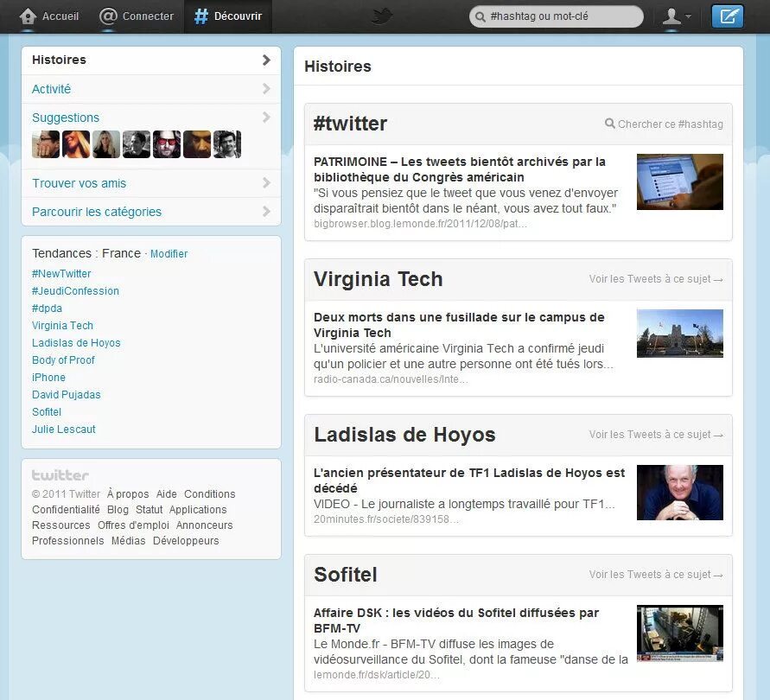Open the #JeudiConfession trend
Image resolution: width=770 pixels, height=700 pixels.
[x=75, y=291]
